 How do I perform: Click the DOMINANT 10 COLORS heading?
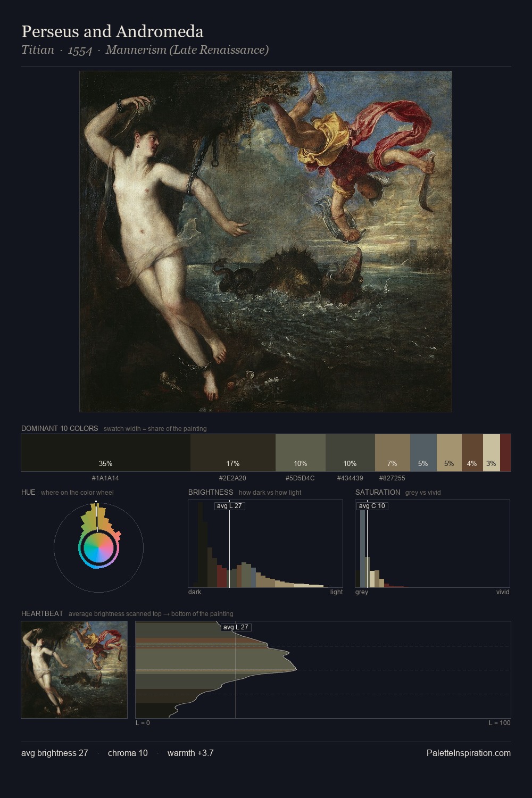(60, 428)
